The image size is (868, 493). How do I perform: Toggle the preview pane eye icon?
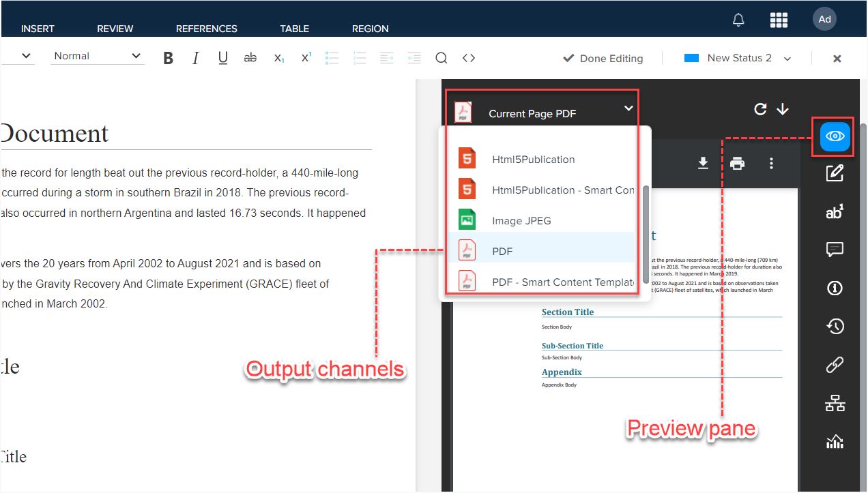click(x=834, y=136)
